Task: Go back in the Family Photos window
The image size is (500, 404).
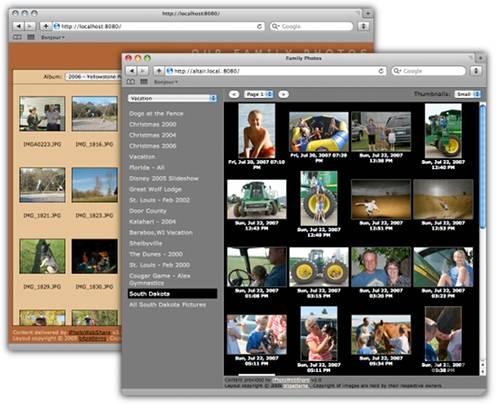Action: click(131, 71)
